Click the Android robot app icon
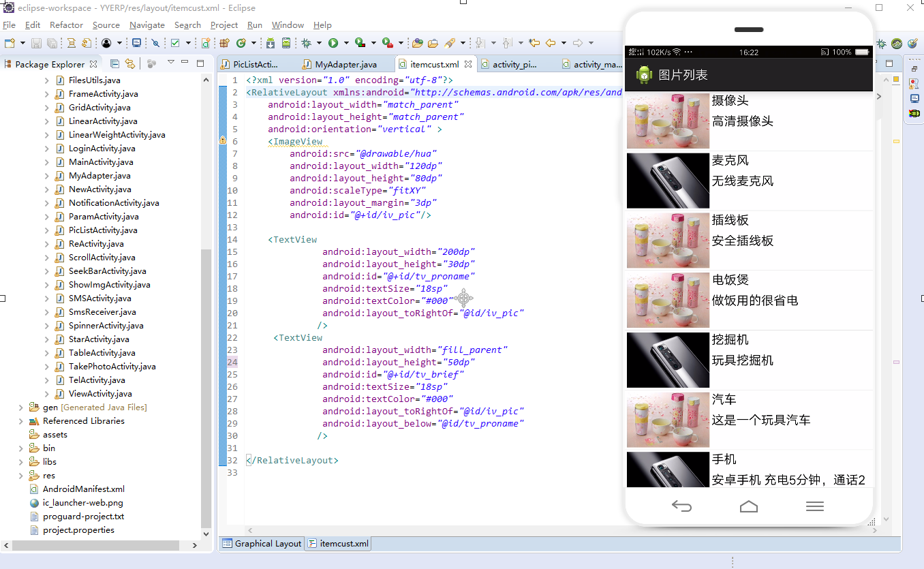 click(644, 75)
